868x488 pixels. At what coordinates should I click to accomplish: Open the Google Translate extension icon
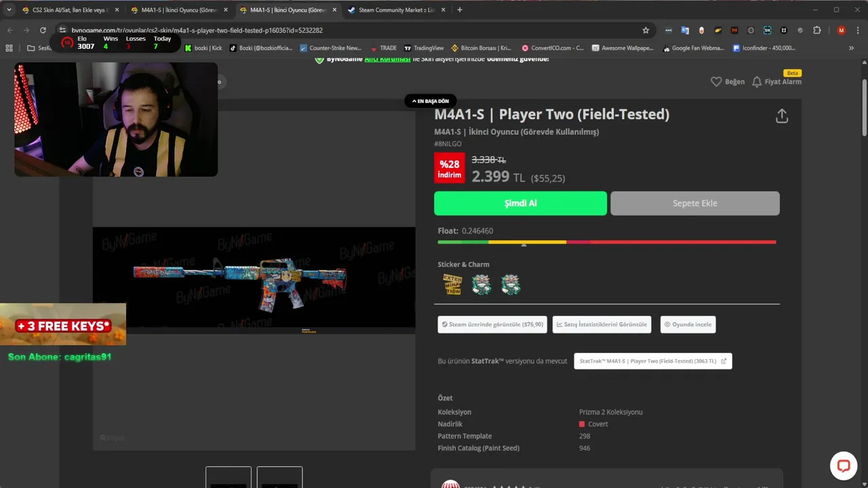click(685, 30)
